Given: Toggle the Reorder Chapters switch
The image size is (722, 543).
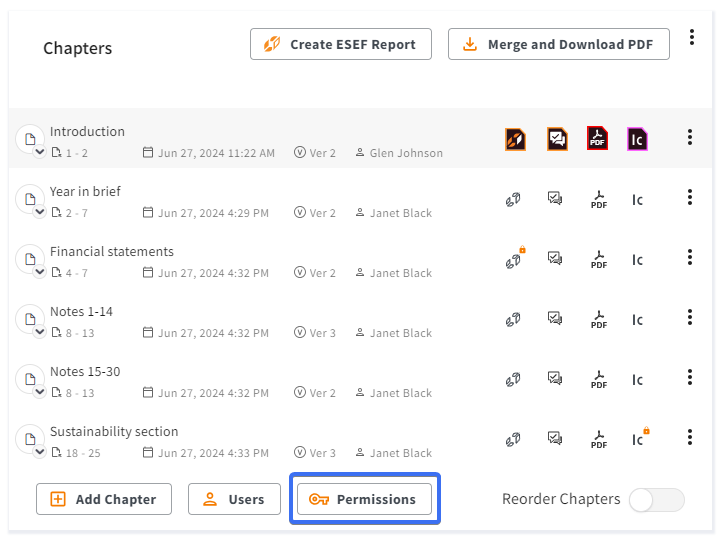Looking at the screenshot, I should [657, 500].
